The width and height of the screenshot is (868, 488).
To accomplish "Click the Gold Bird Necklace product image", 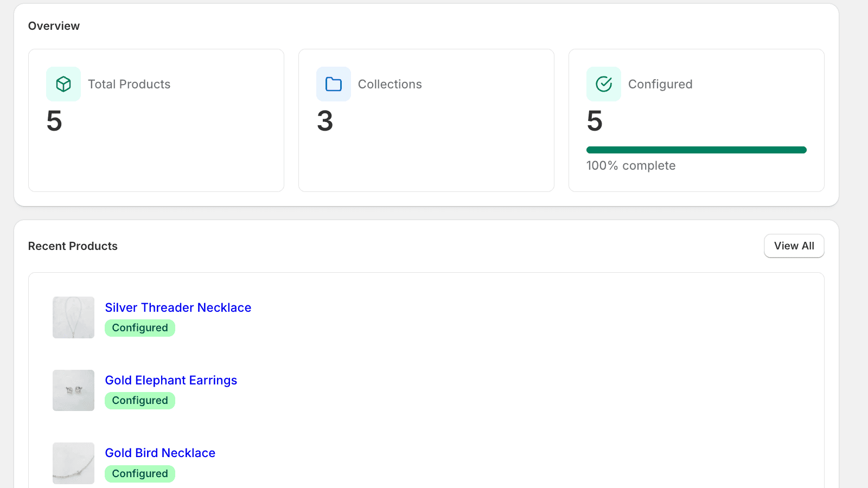I will click(x=73, y=463).
